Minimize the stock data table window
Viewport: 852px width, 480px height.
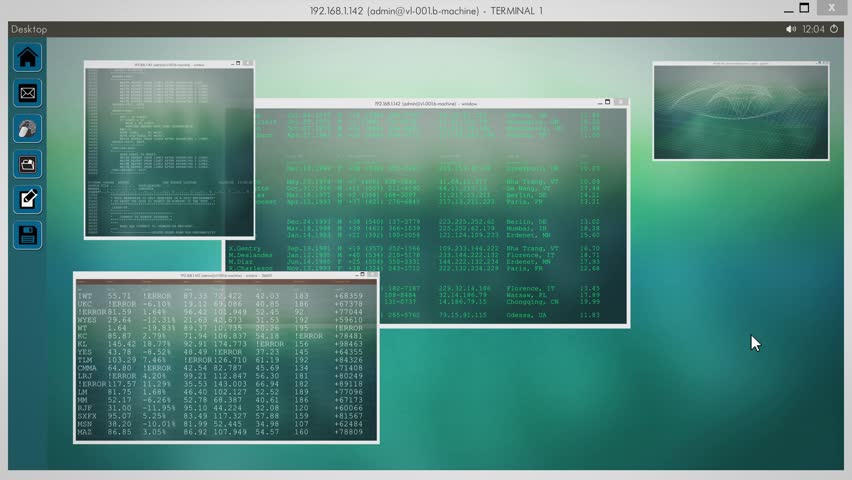pos(355,275)
